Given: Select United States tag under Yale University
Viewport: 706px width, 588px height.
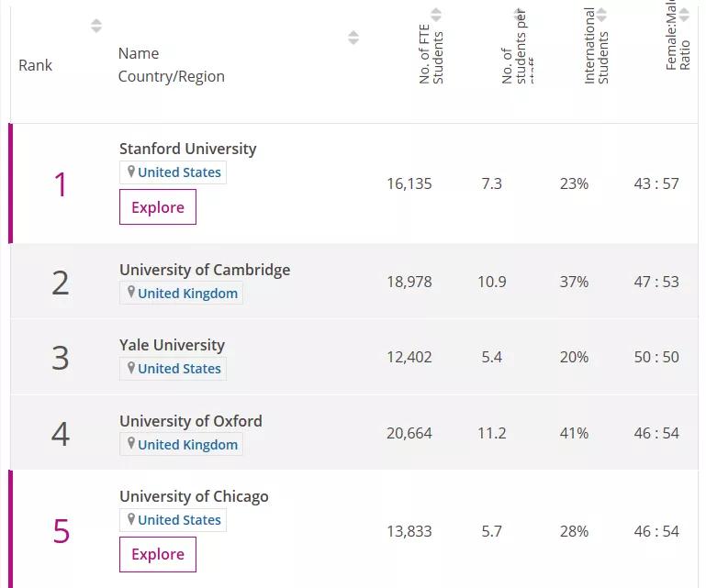Looking at the screenshot, I should pos(179,369).
